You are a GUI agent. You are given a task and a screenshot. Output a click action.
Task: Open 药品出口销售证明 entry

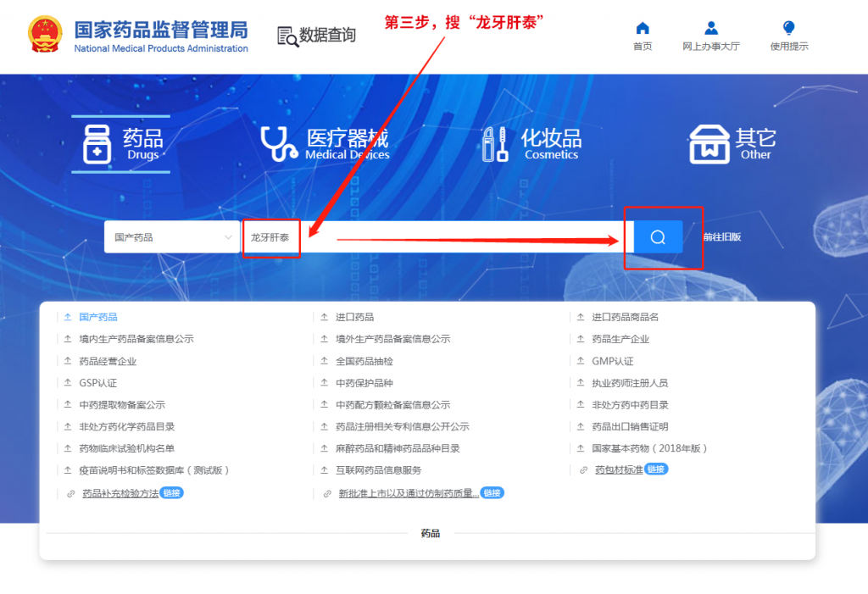click(x=630, y=426)
